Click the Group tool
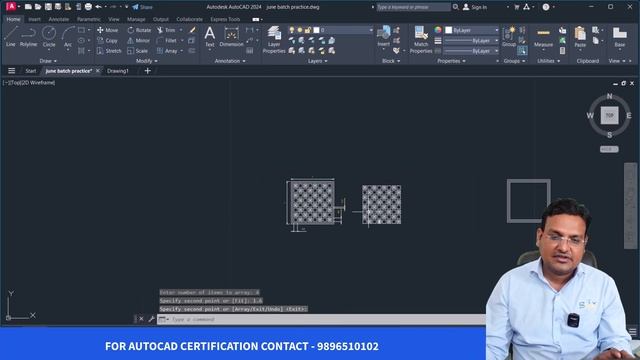 pyautogui.click(x=509, y=36)
